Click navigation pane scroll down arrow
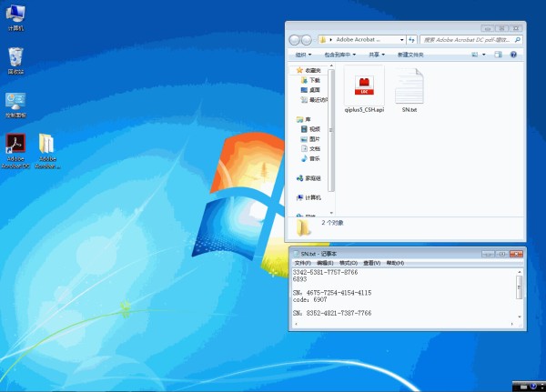546x392 pixels. (331, 213)
